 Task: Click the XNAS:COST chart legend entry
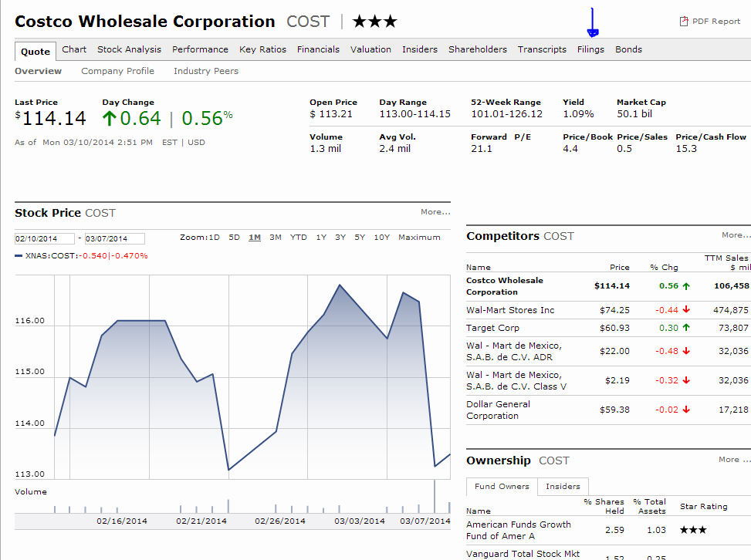point(81,256)
